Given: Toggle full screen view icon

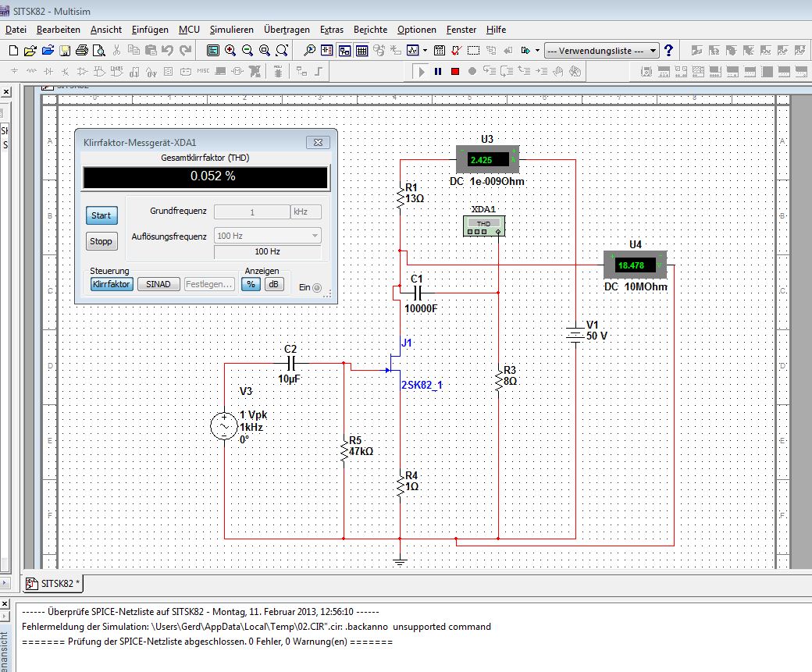Looking at the screenshot, I should tap(213, 50).
